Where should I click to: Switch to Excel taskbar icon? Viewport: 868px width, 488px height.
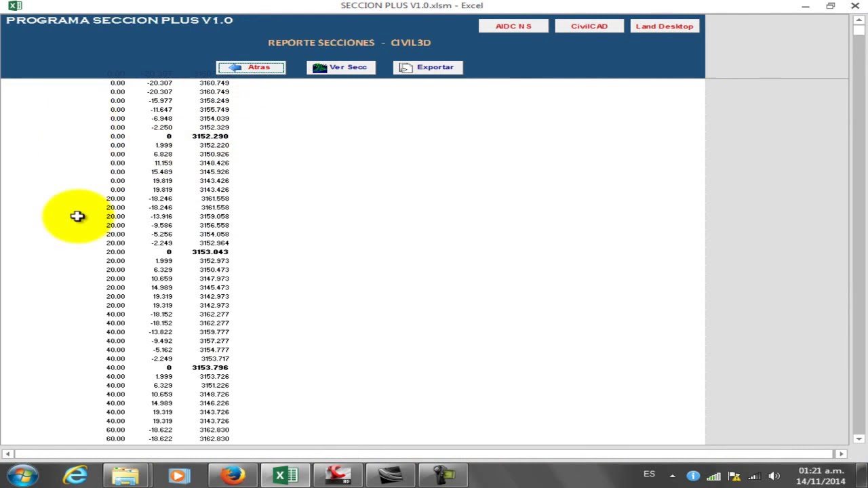point(285,475)
